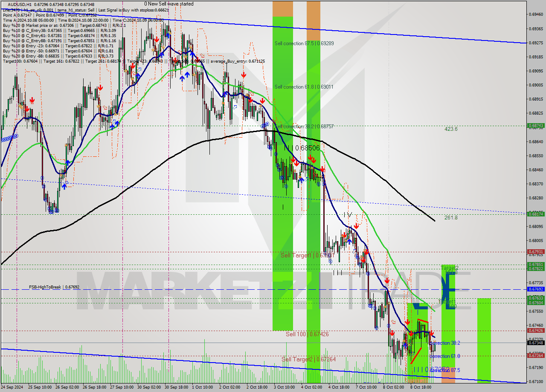The width and height of the screenshot is (546, 392).
Task: Click the 0.69460 price scale value
Action: point(536,14)
